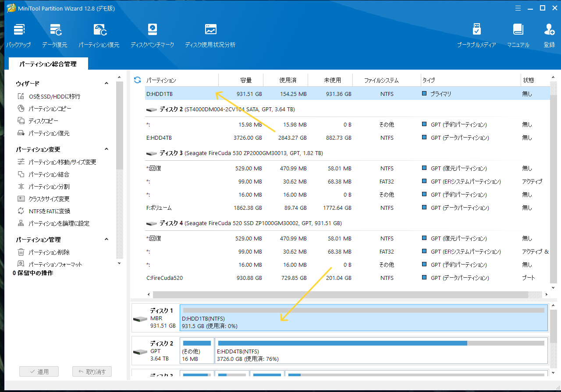Choose パーティション削除 in the sidebar
Screen dimensions: 561x392
(43, 252)
